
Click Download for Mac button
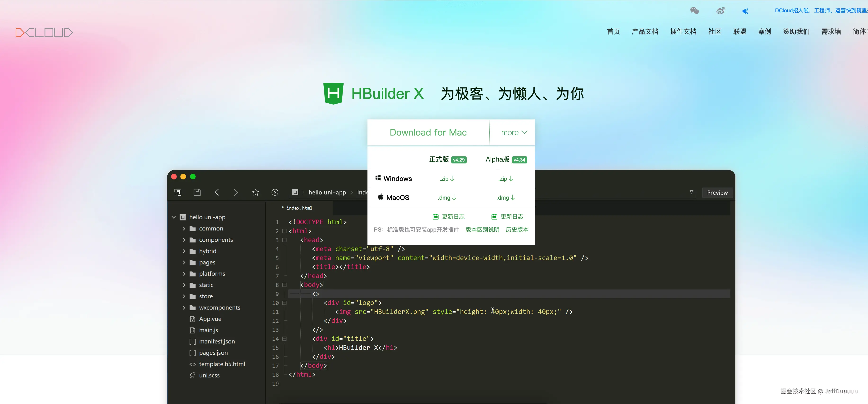point(428,133)
